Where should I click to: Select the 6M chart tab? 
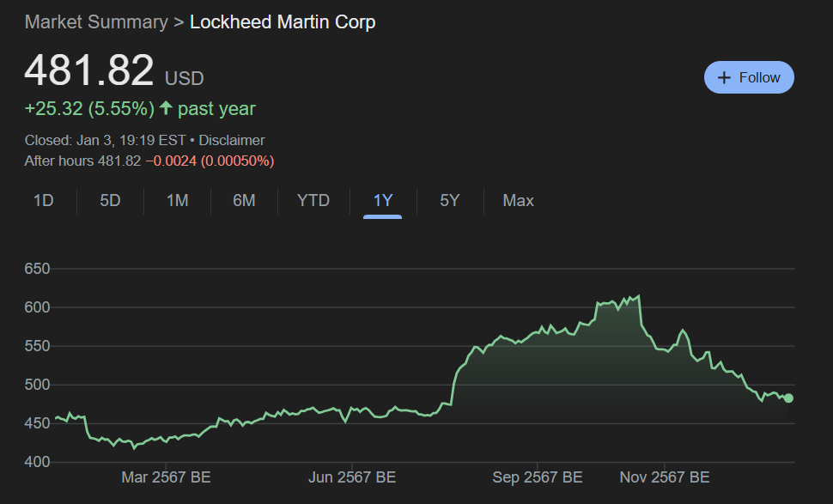(x=244, y=201)
